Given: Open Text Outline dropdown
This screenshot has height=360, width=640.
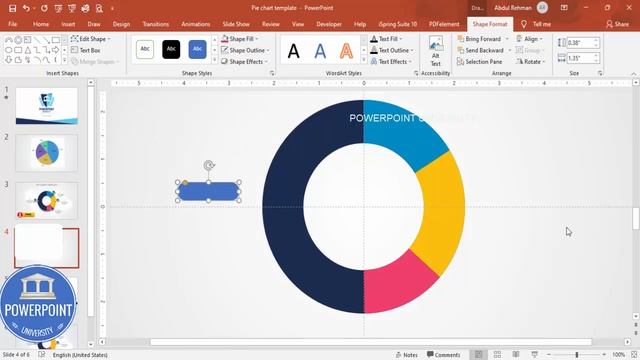Looking at the screenshot, I should coord(392,50).
